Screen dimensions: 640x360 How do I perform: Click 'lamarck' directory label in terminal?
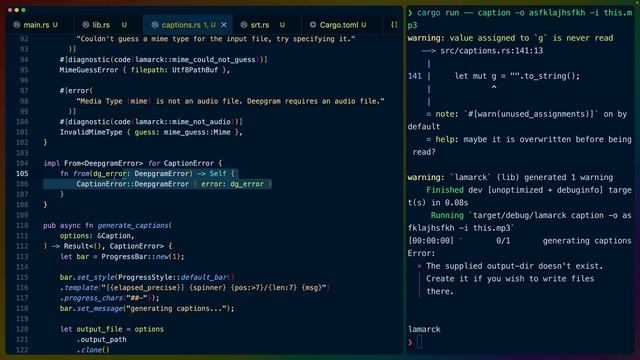(424, 329)
